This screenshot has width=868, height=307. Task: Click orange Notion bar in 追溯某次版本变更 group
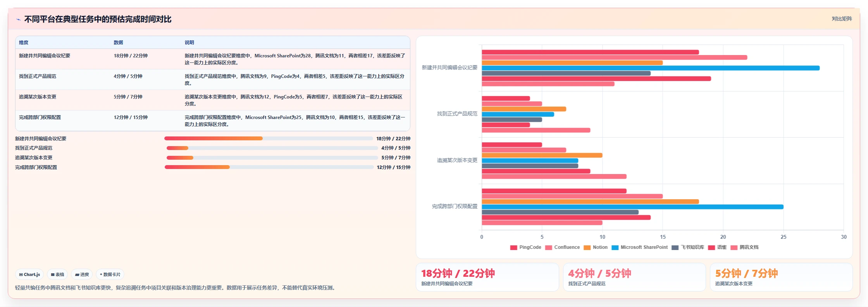pos(542,155)
